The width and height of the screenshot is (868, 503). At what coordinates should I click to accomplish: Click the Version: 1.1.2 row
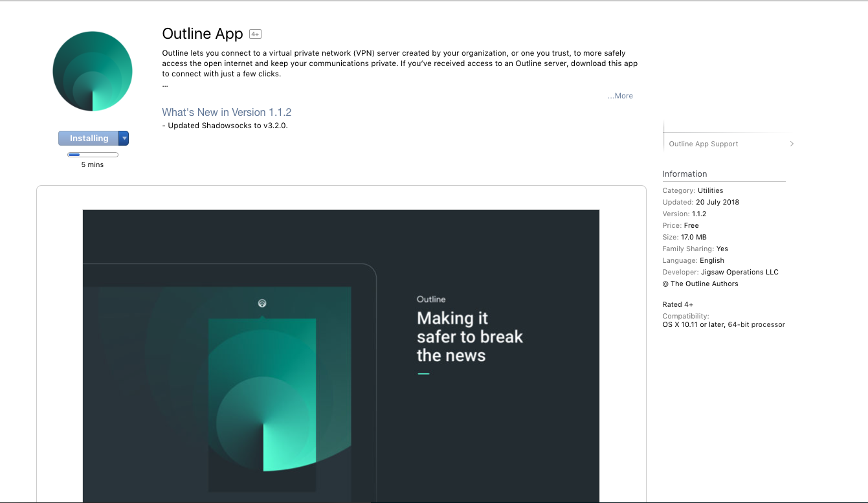684,214
